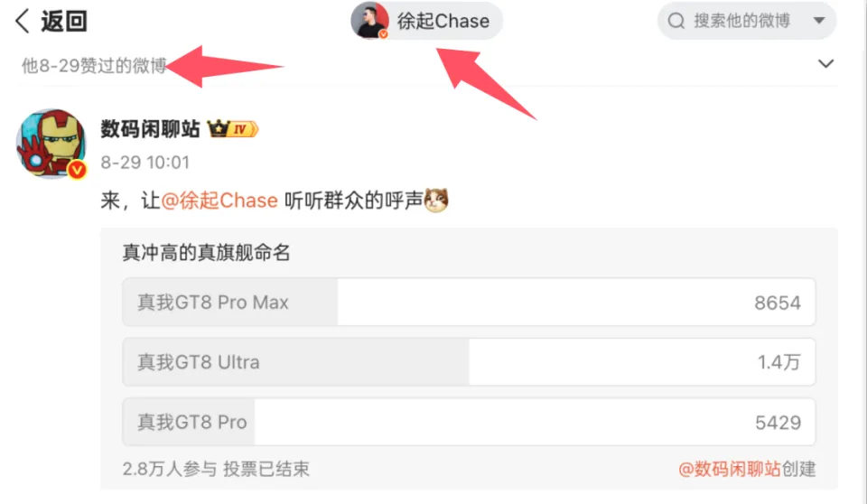Screen dimensions: 867x504
Task: Click the 8-29 10:01 post timestamp
Action: [145, 162]
